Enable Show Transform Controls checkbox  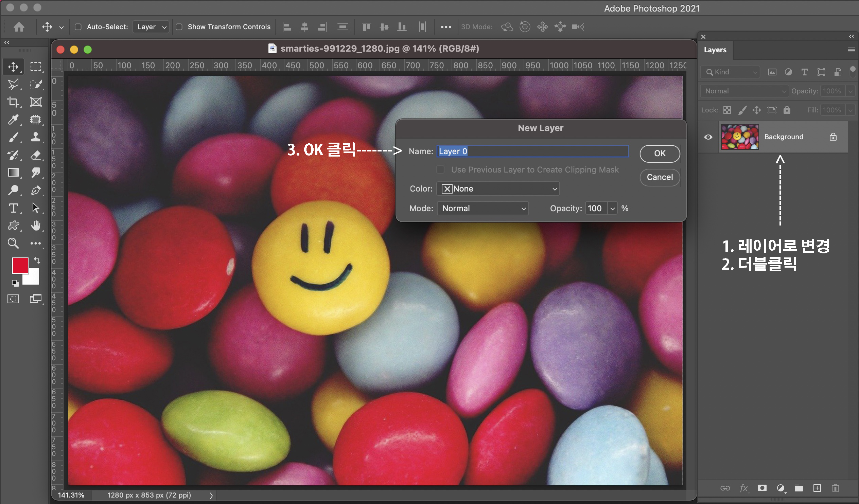tap(179, 26)
